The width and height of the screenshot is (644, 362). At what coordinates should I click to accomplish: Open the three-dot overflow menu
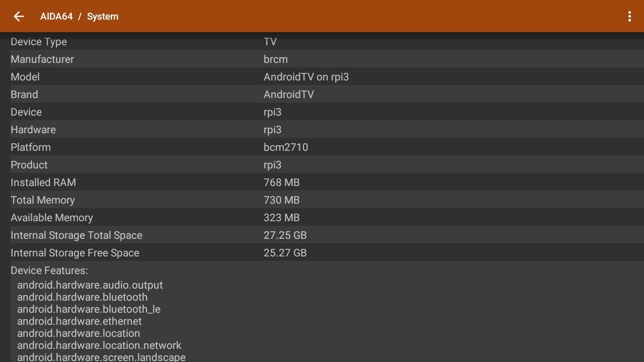point(629,17)
